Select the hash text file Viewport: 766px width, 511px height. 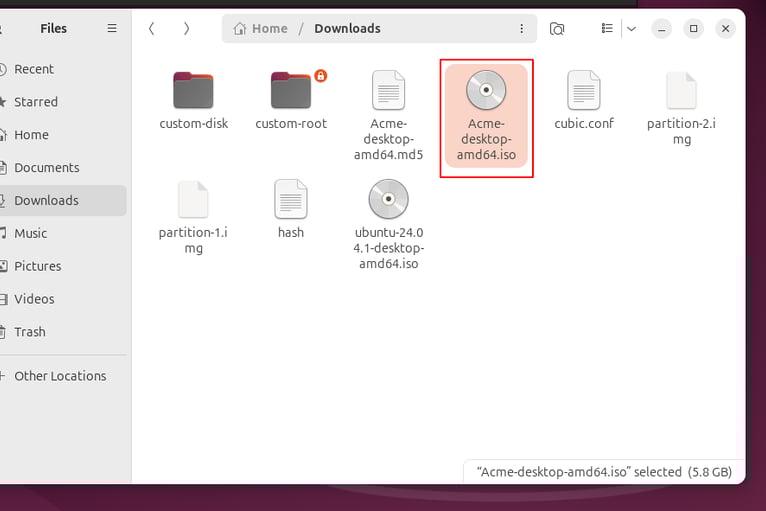tap(291, 209)
